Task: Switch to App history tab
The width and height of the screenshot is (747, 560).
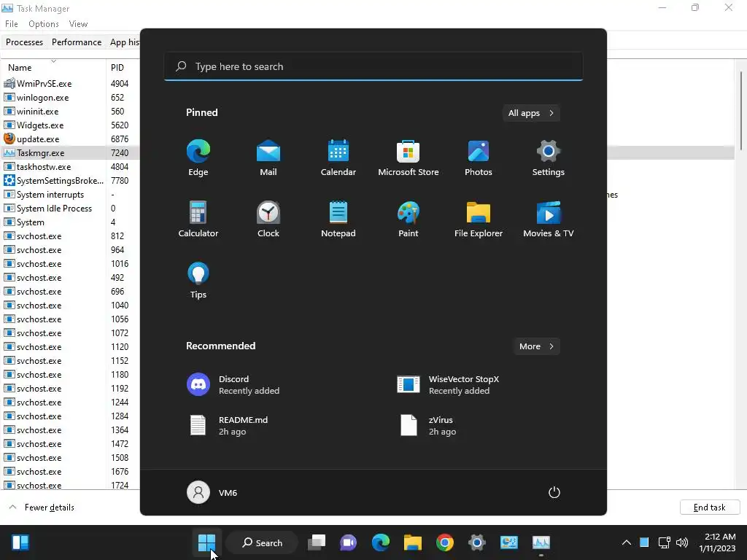Action: [124, 42]
